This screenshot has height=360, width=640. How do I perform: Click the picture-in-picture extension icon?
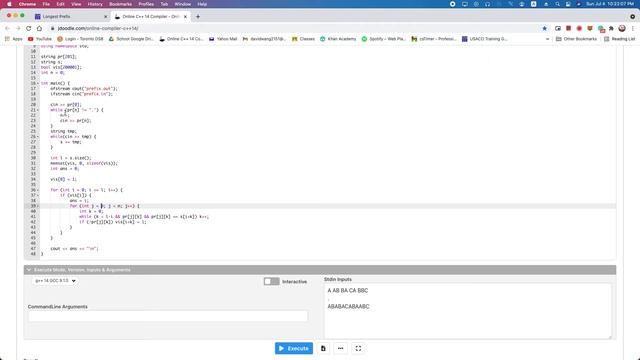tap(558, 28)
